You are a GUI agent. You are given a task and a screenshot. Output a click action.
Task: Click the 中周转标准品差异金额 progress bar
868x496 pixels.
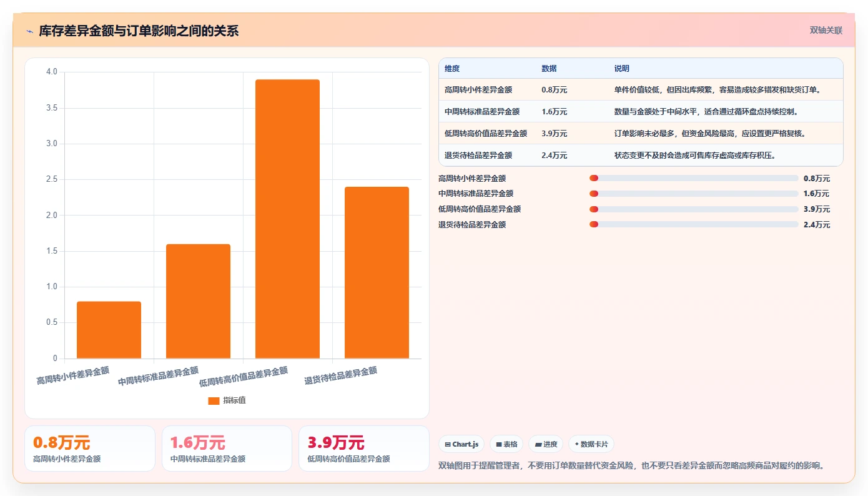point(694,194)
